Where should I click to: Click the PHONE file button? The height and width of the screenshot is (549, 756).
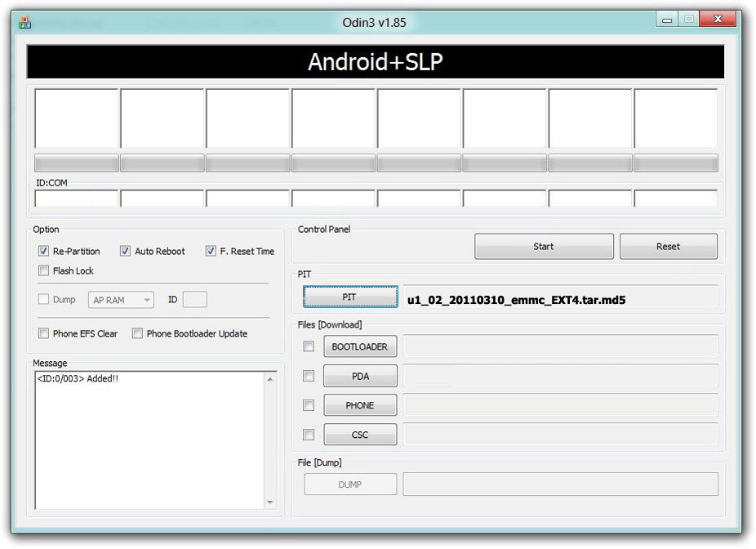tap(360, 405)
